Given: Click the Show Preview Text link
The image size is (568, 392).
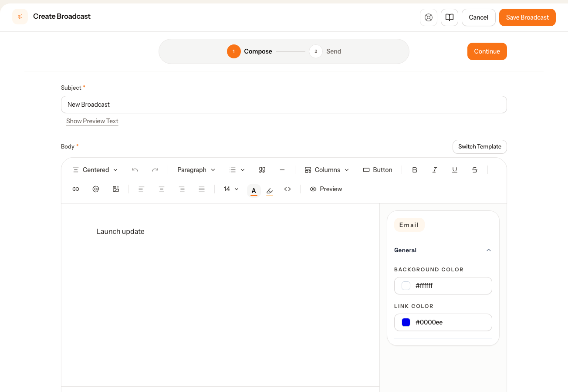Looking at the screenshot, I should [x=92, y=121].
